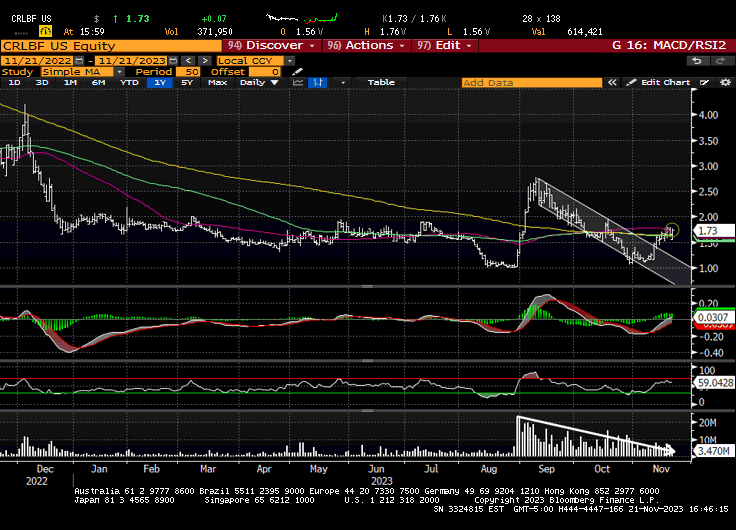The image size is (736, 530).
Task: Open the Discover menu
Action: (271, 46)
